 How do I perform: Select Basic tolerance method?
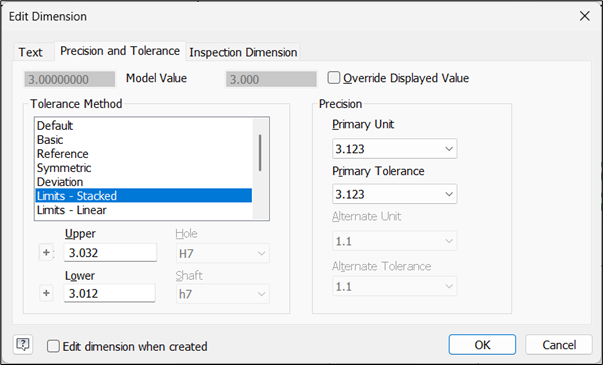tap(144, 140)
